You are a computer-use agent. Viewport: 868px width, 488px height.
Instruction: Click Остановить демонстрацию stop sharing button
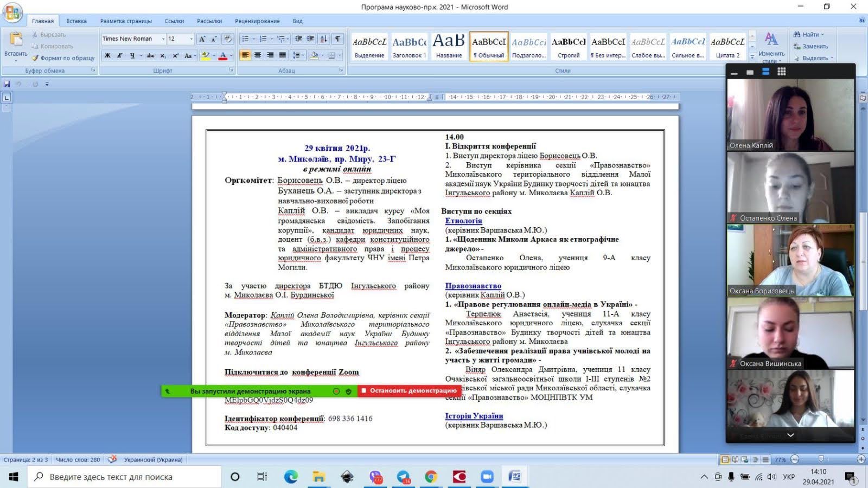[409, 391]
